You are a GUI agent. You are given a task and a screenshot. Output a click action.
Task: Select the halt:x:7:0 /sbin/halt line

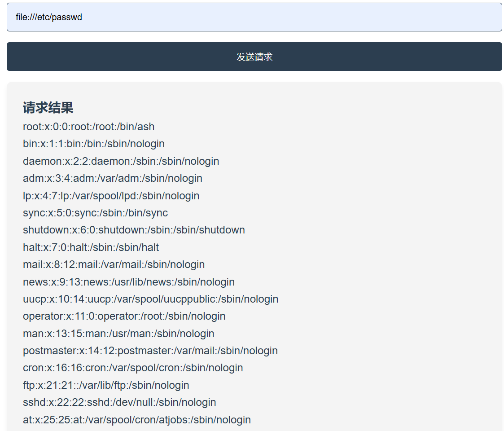91,247
